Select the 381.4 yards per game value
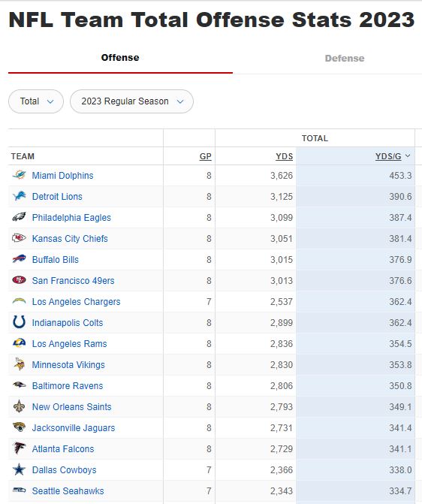Image resolution: width=422 pixels, height=504 pixels. (400, 239)
